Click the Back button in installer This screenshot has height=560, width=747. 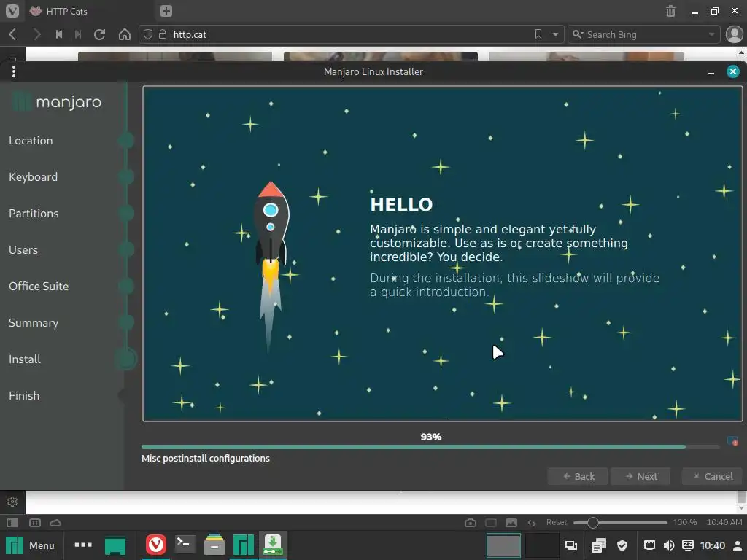tap(578, 476)
